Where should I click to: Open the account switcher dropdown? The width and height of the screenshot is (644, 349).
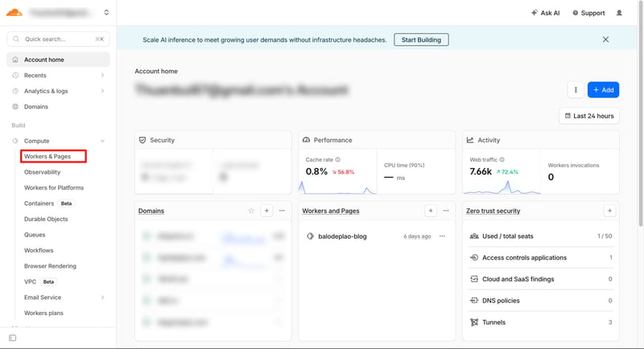(x=106, y=13)
